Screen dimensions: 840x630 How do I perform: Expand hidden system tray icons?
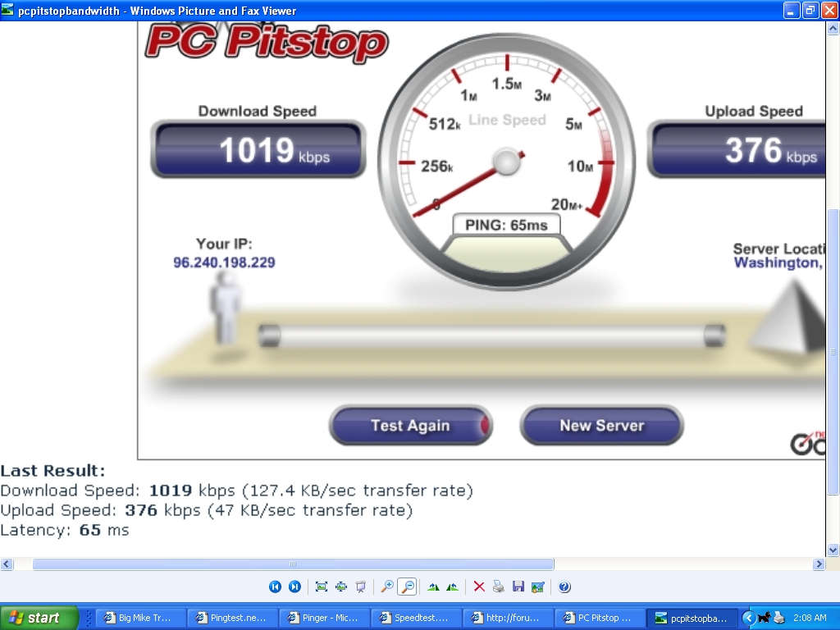(x=748, y=618)
